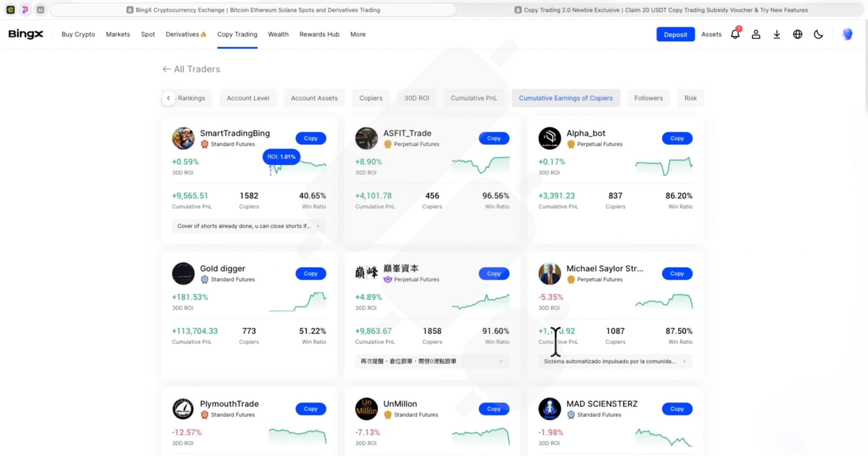Collapse the filter strip with the left chevron
The height and width of the screenshot is (456, 868).
coord(169,98)
